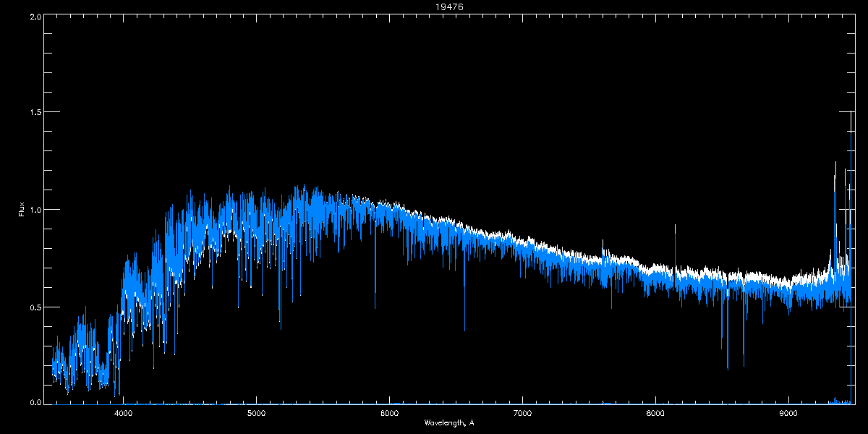This screenshot has width=868, height=434.
Task: Click the 4000 x-axis tick label
Action: 124,413
